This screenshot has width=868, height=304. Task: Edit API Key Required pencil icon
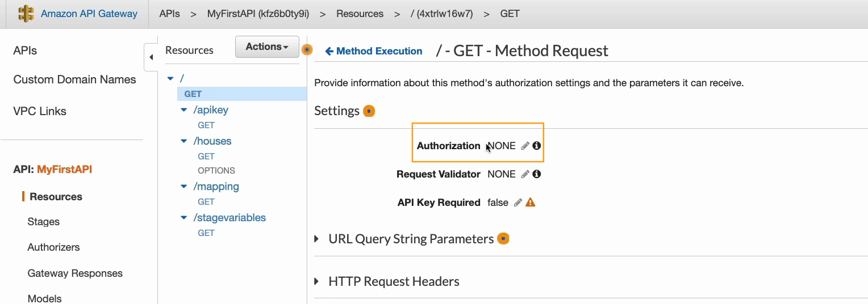pyautogui.click(x=518, y=202)
